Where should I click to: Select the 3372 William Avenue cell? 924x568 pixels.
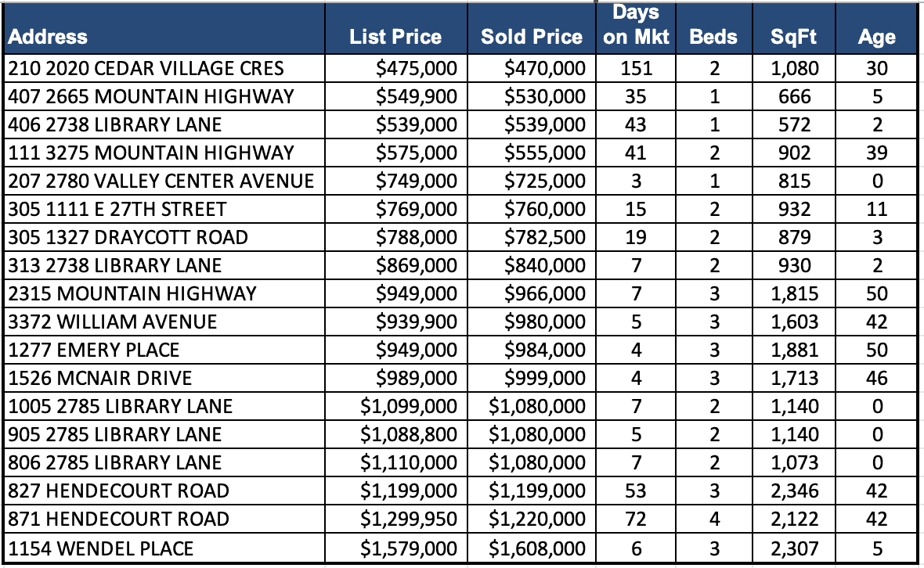point(112,322)
